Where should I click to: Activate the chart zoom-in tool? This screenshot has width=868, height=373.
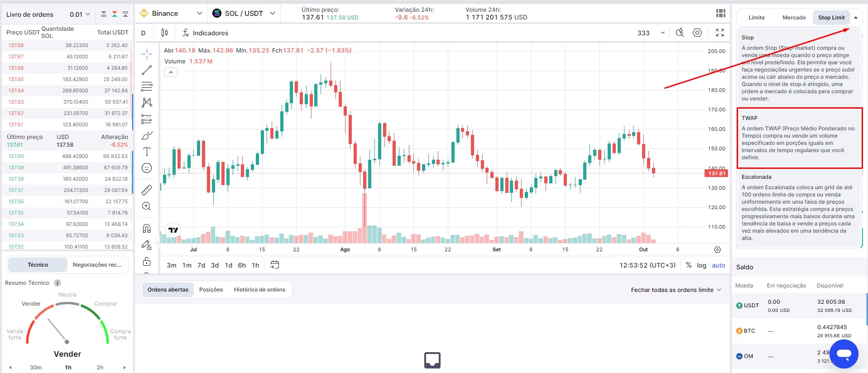coord(147,206)
